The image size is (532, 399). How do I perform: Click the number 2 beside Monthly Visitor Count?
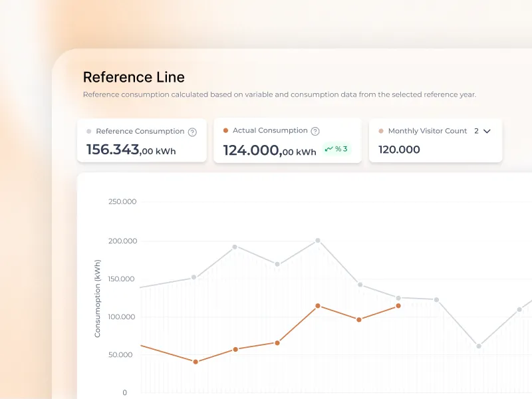476,131
